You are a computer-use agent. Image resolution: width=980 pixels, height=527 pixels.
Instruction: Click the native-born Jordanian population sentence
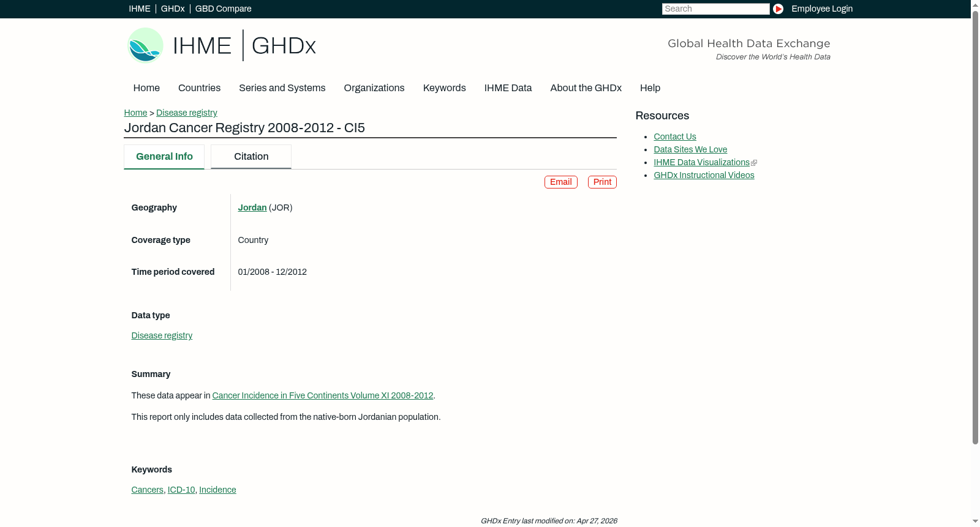point(286,417)
